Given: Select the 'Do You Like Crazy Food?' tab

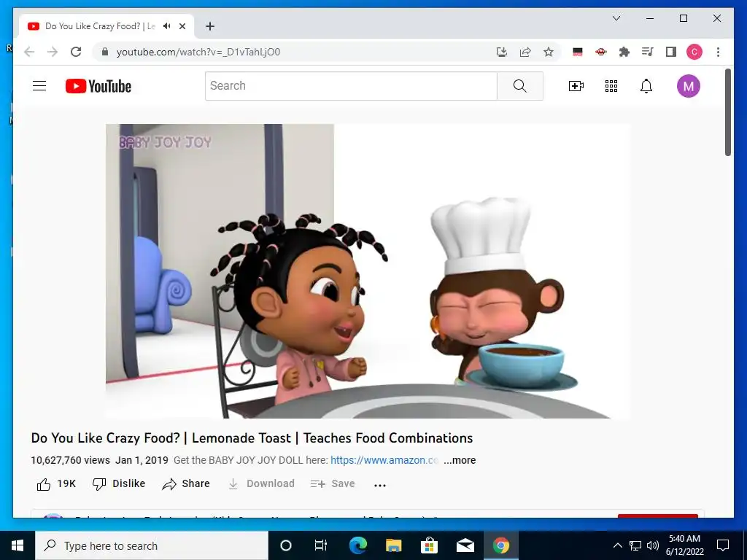Looking at the screenshot, I should pos(107,26).
